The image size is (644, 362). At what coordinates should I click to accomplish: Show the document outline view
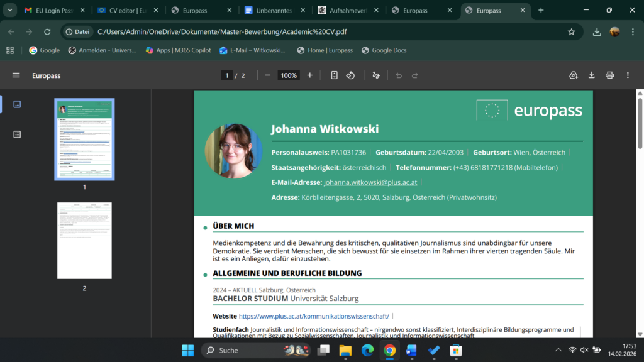click(x=17, y=134)
